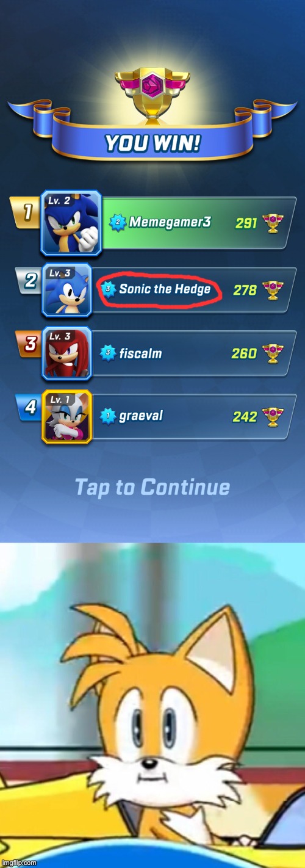The width and height of the screenshot is (305, 868).
Task: Open the fiscalm player row
Action: coord(170,353)
